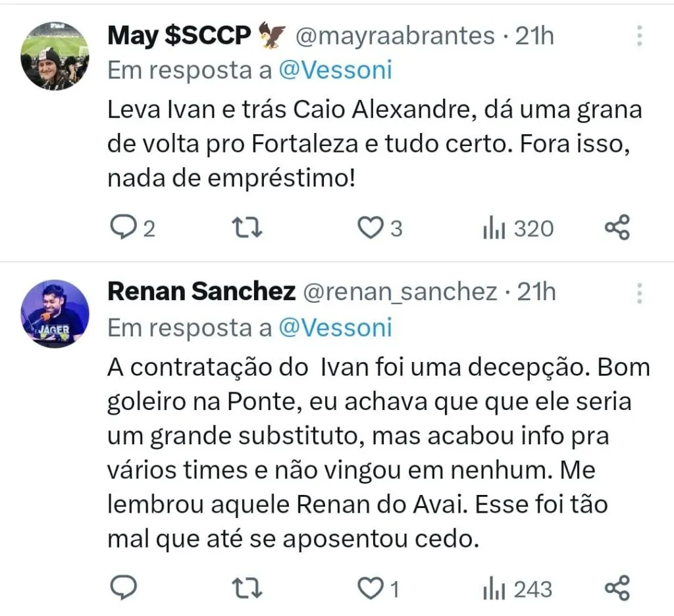The image size is (674, 616).
Task: Open @Vessoni link in May's reply
Action: [x=335, y=70]
